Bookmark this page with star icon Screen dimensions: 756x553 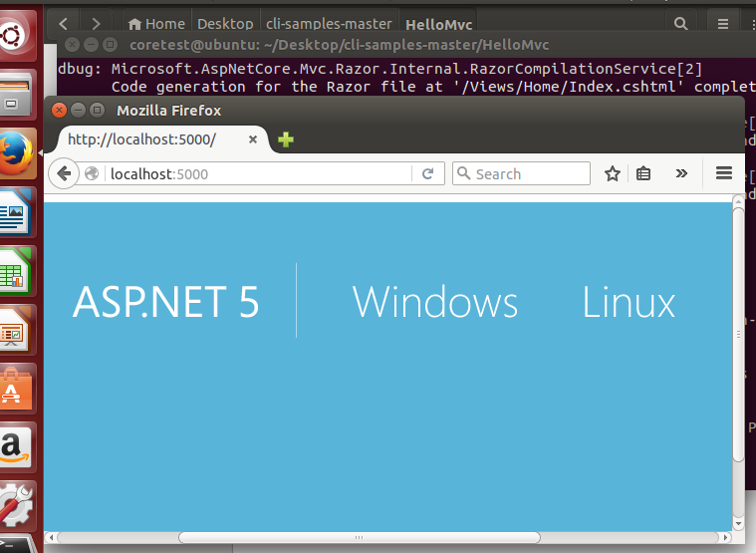pyautogui.click(x=613, y=173)
